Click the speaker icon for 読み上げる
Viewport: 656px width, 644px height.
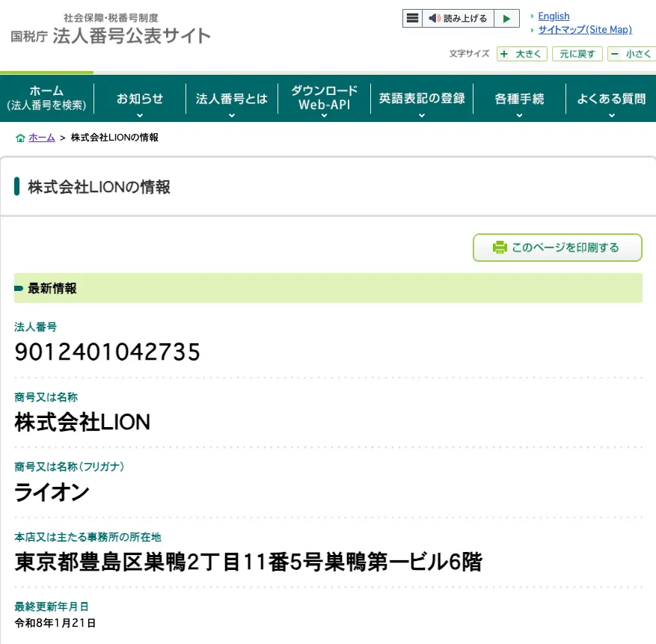click(435, 18)
